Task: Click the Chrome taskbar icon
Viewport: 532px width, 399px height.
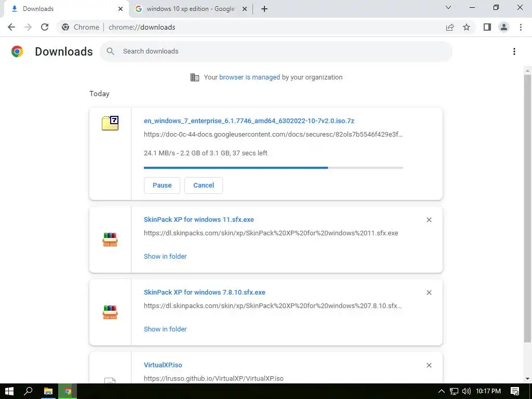Action: click(68, 391)
